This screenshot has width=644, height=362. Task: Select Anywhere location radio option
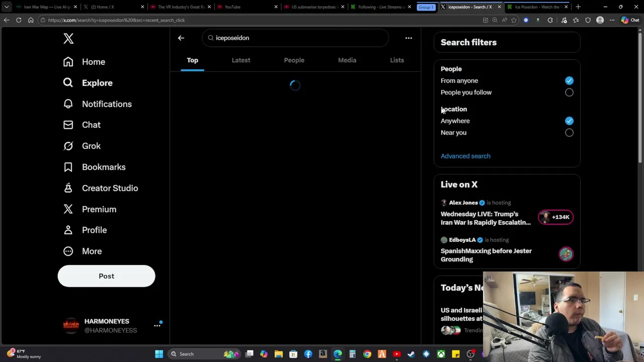click(x=569, y=121)
